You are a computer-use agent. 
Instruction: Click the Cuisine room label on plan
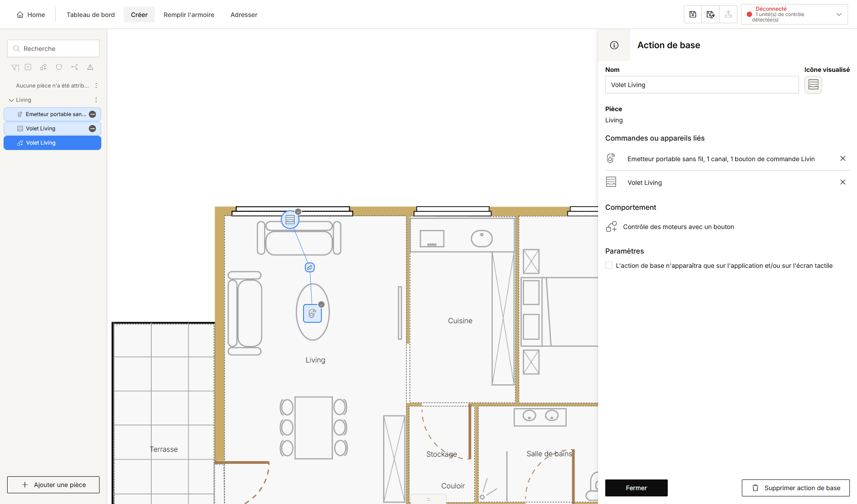click(460, 321)
